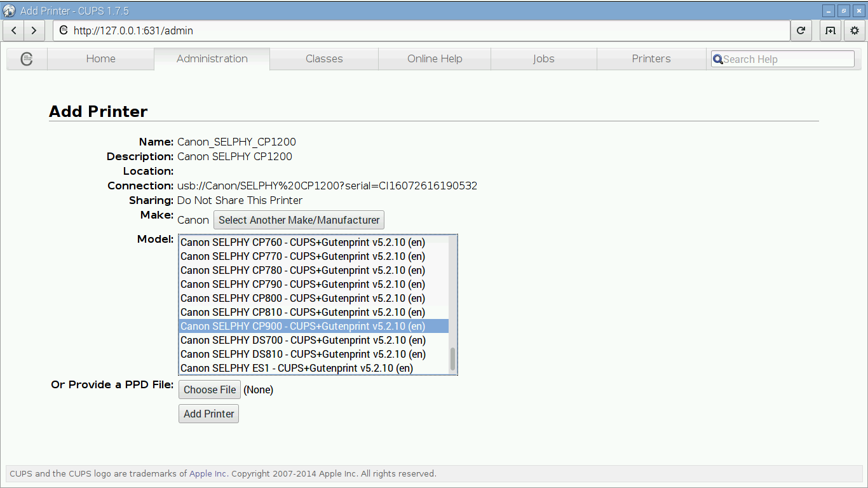Switch to the Administration tab
Viewport: 868px width, 488px height.
tap(212, 58)
